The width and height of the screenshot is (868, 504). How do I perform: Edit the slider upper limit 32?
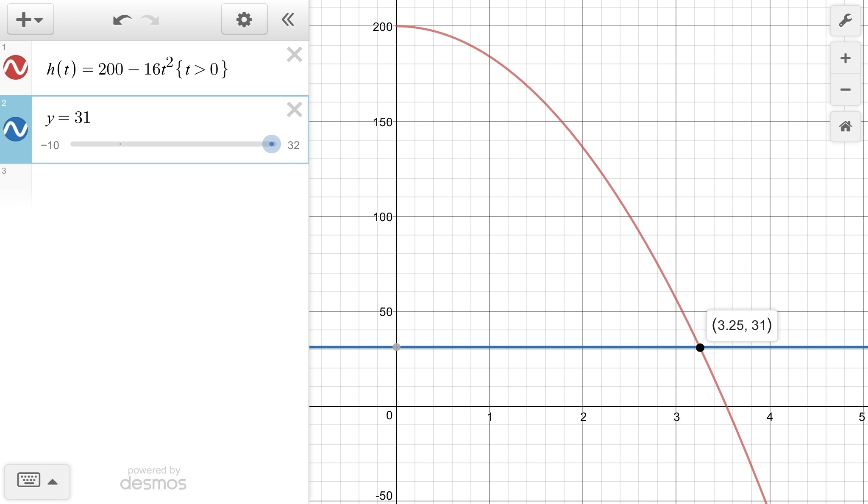pyautogui.click(x=293, y=145)
